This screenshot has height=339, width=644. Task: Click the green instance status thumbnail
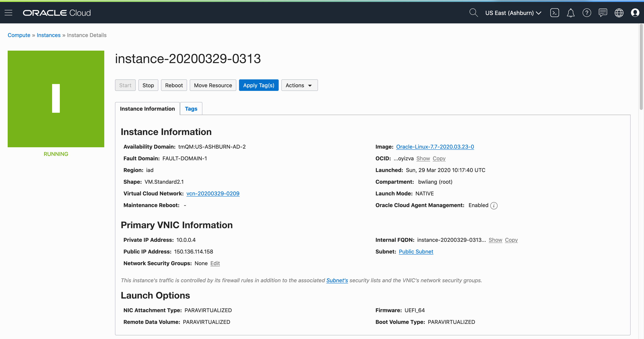tap(56, 99)
